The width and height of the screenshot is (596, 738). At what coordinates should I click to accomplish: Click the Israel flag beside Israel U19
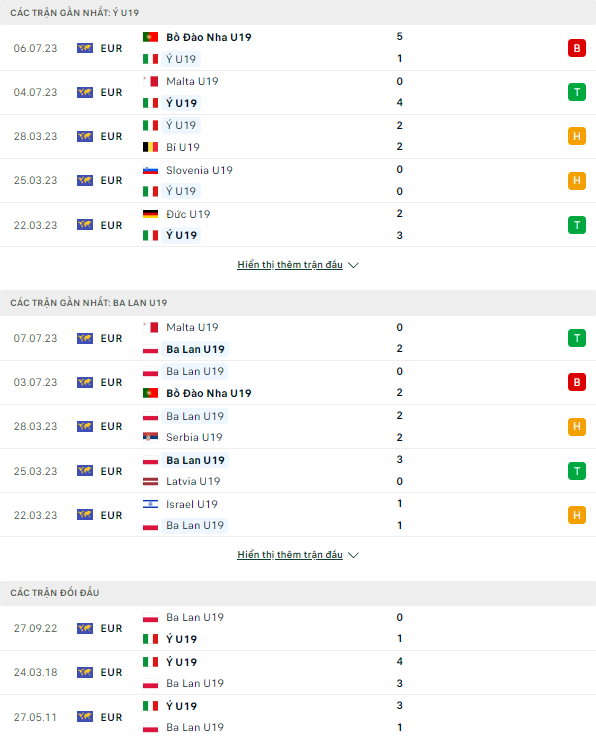pos(150,504)
